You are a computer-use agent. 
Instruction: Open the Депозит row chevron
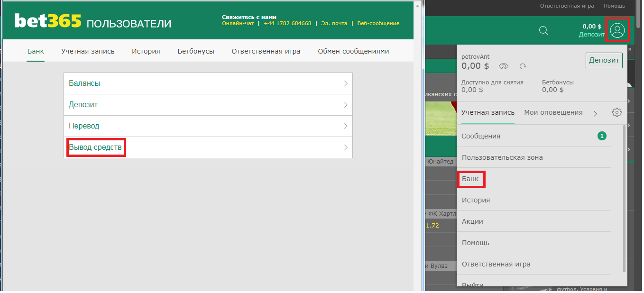pyautogui.click(x=346, y=105)
